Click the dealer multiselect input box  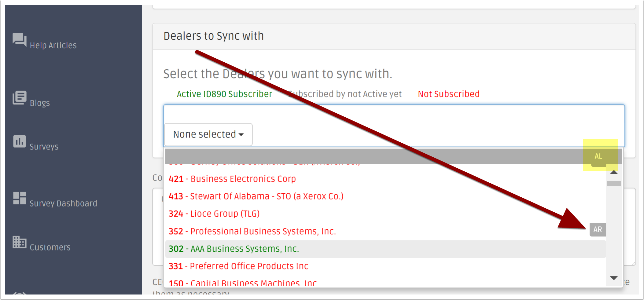point(394,126)
